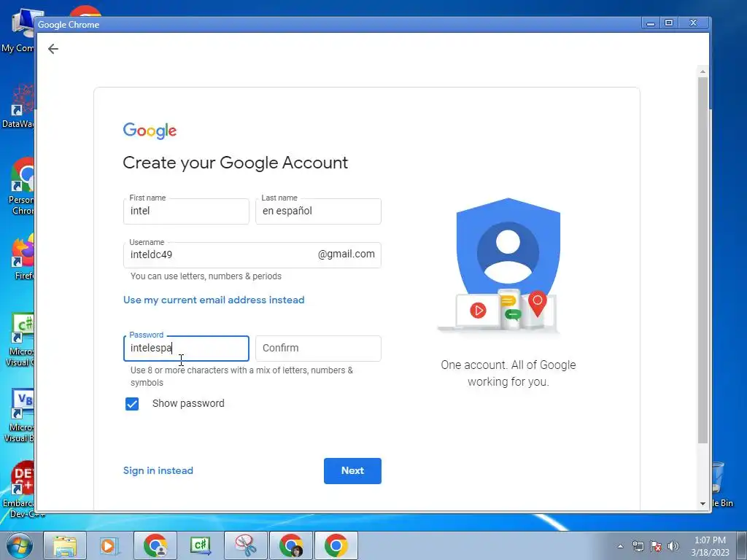Click the Create your Google Account heading
747x560 pixels.
(236, 163)
